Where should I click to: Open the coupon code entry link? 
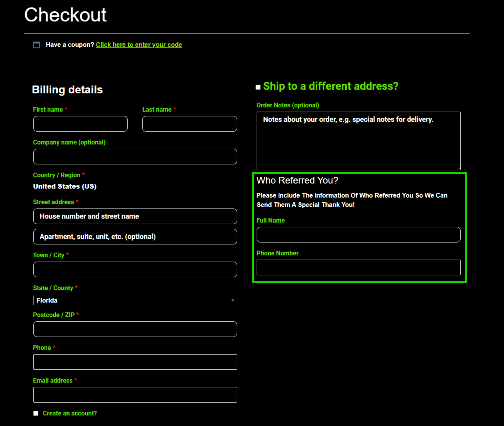point(139,45)
